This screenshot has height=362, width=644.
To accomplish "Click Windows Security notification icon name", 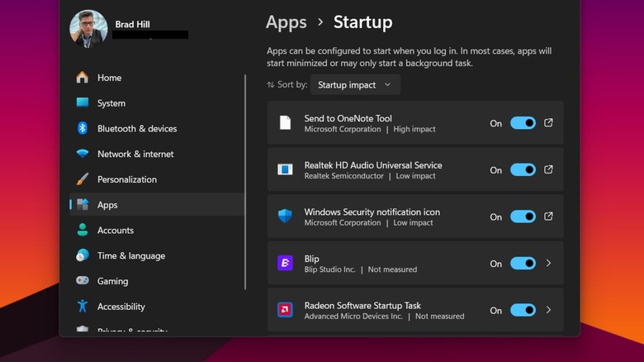I will click(372, 212).
